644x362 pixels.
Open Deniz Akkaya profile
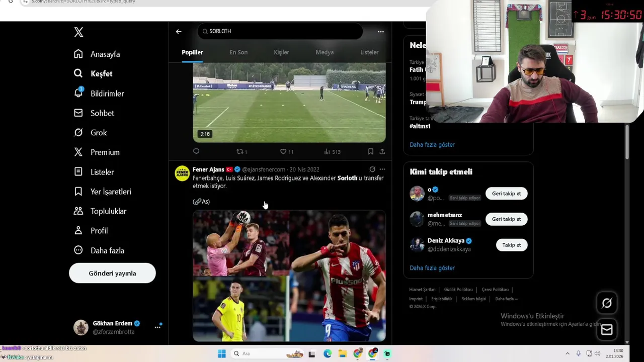[x=446, y=241]
